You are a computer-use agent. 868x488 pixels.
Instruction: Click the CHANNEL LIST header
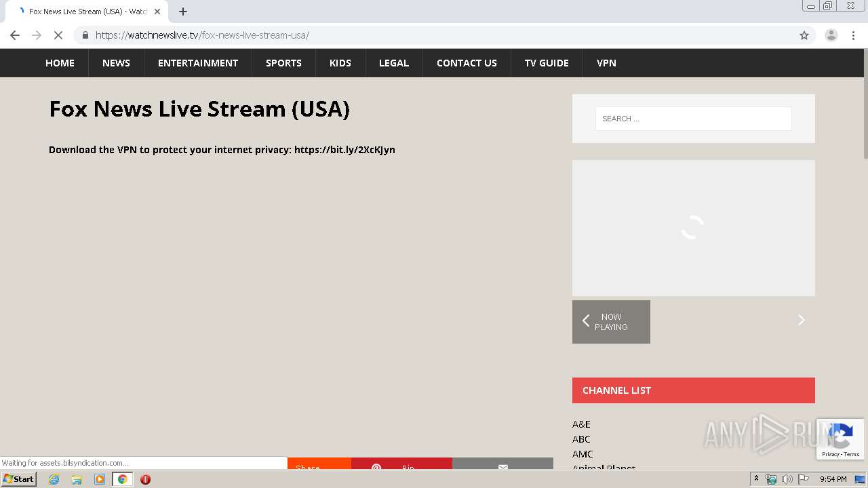693,390
